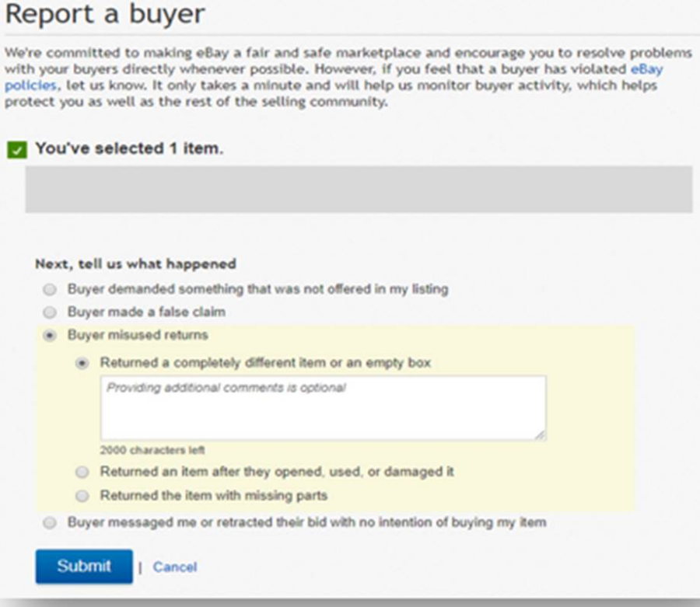The image size is (700, 607).
Task: Click the 'Report a buyer' page heading
Action: pyautogui.click(x=105, y=14)
